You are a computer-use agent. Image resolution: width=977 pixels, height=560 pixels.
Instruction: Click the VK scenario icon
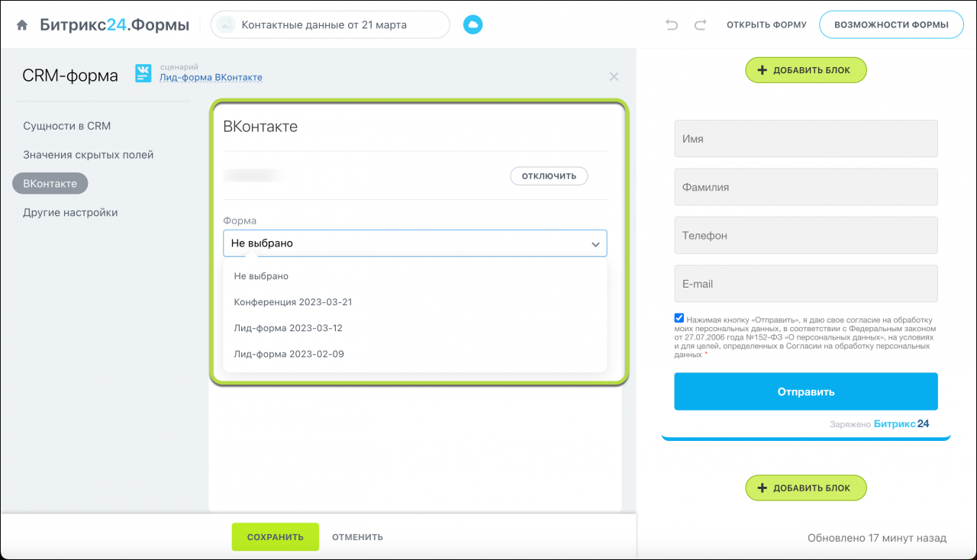pyautogui.click(x=143, y=73)
